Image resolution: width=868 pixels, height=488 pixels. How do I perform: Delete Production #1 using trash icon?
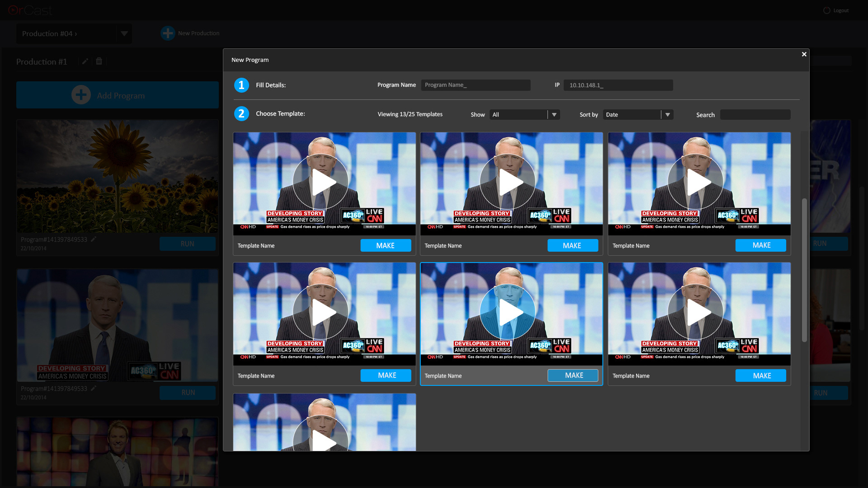pyautogui.click(x=99, y=61)
